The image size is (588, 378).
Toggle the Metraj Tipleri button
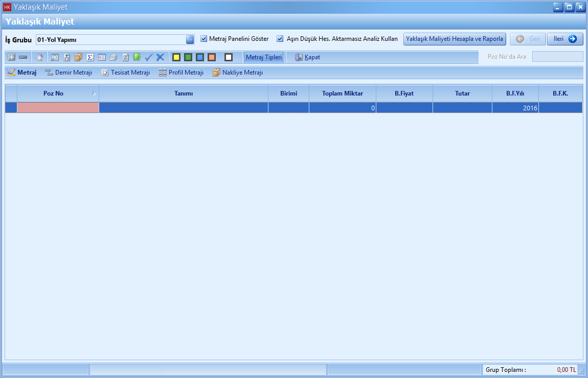pyautogui.click(x=264, y=57)
